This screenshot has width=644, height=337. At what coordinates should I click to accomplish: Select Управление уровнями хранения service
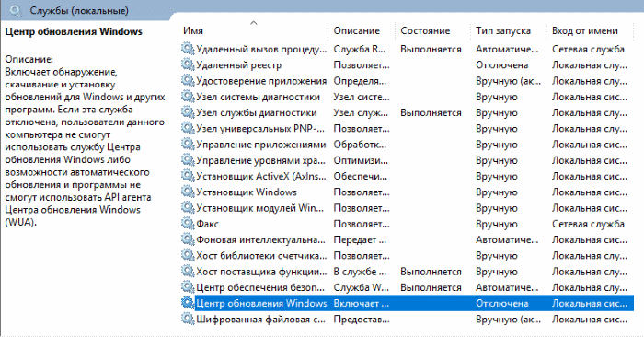coord(260,160)
